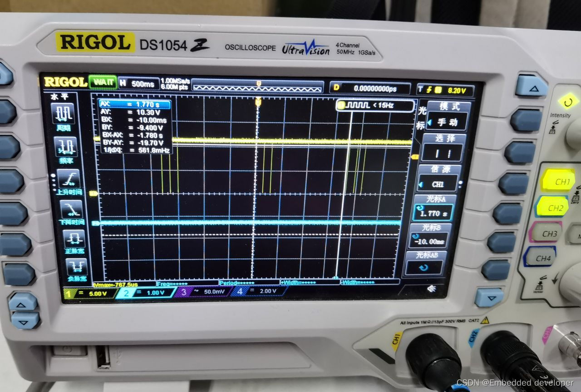The height and width of the screenshot is (392, 581).
Task: Open the 信源 CH1 source selector
Action: point(438,178)
